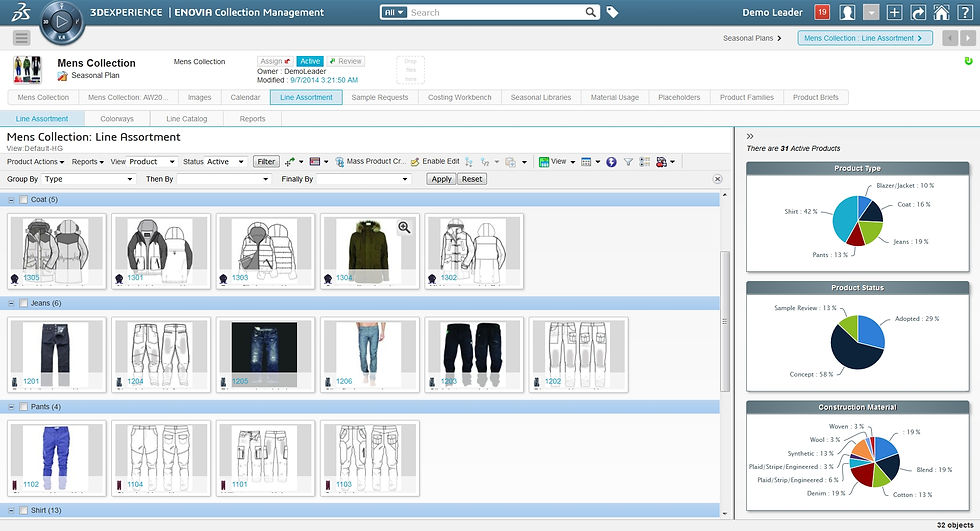Click the plus add icon in header

(x=894, y=12)
